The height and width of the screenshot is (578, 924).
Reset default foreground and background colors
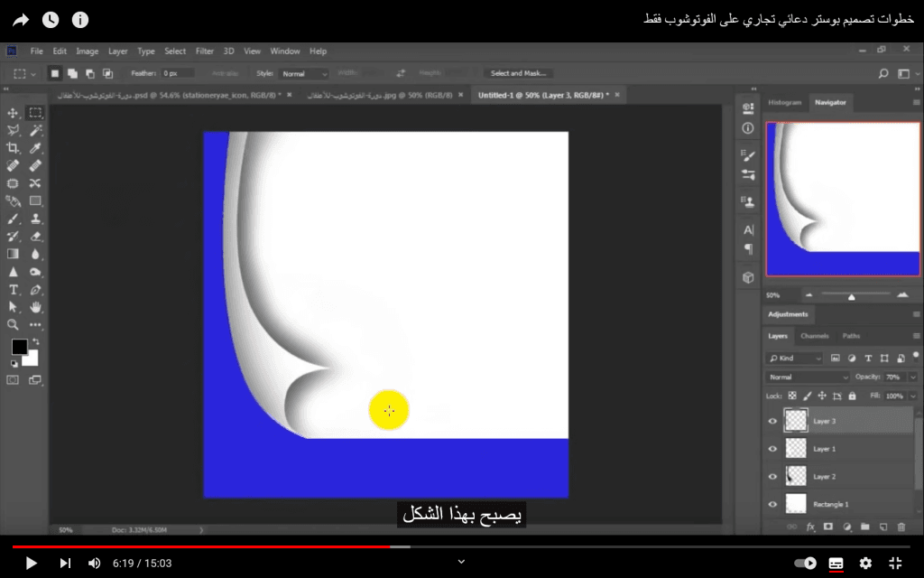[14, 363]
